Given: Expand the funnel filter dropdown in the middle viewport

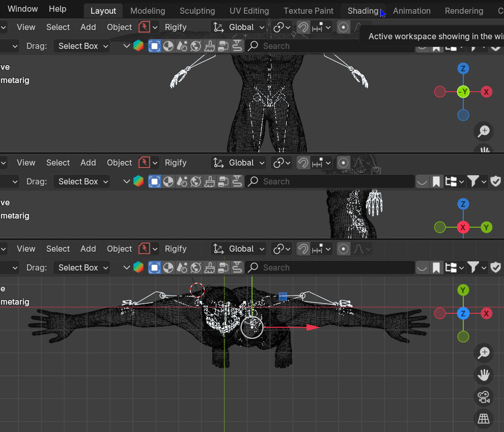Looking at the screenshot, I should tap(475, 181).
